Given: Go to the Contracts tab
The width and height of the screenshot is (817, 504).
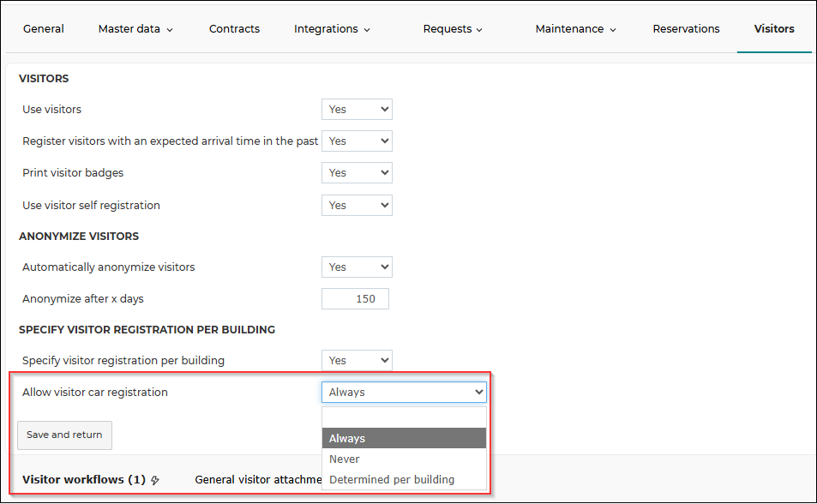Looking at the screenshot, I should tap(235, 29).
